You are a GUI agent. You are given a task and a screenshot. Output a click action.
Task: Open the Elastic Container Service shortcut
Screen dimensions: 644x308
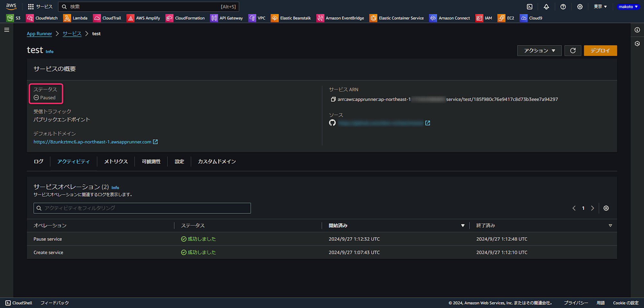(397, 18)
